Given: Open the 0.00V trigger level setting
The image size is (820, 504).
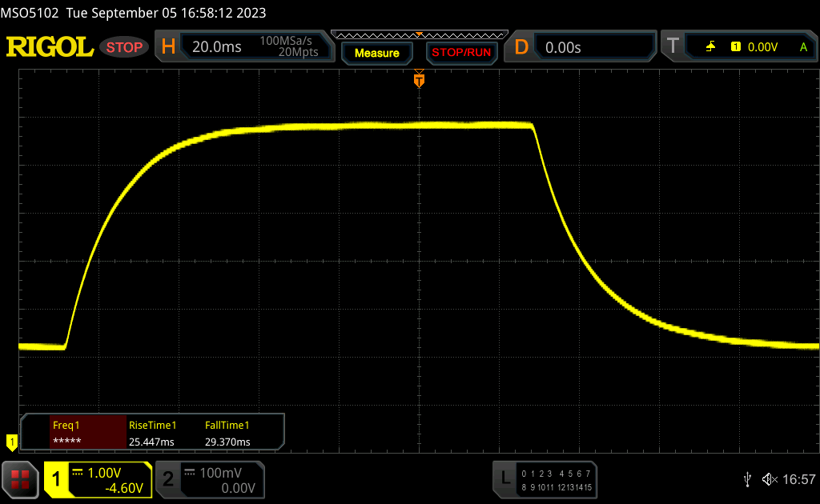Looking at the screenshot, I should pos(762,47).
